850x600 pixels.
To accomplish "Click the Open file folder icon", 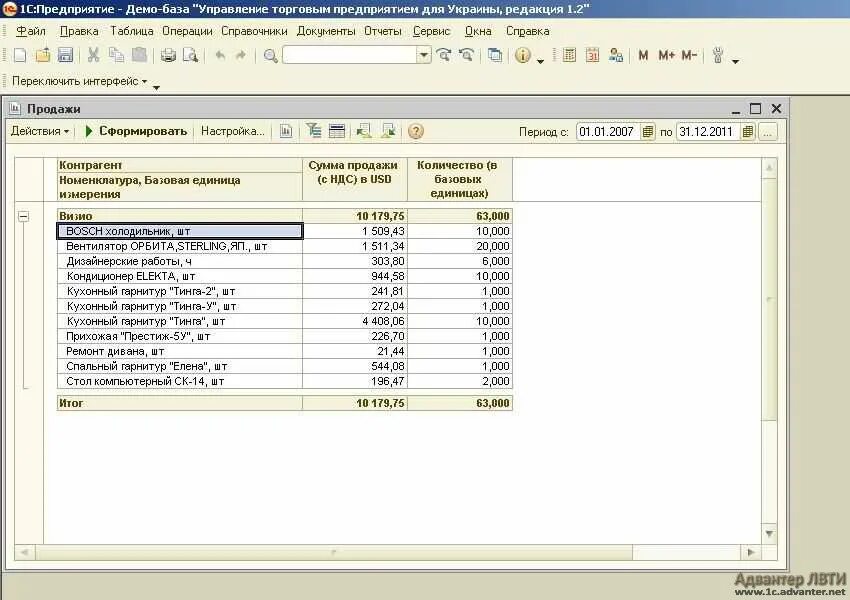I will [43, 55].
